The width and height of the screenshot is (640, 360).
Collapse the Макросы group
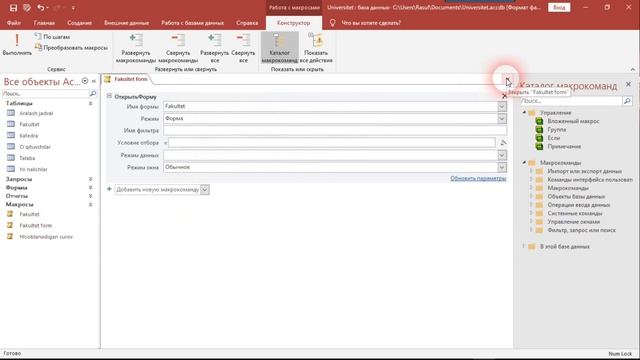coord(90,204)
